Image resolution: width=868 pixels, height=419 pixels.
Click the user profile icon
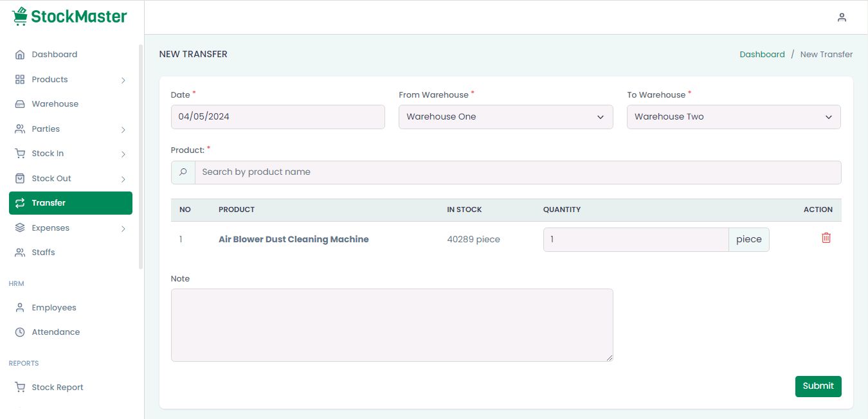[842, 17]
